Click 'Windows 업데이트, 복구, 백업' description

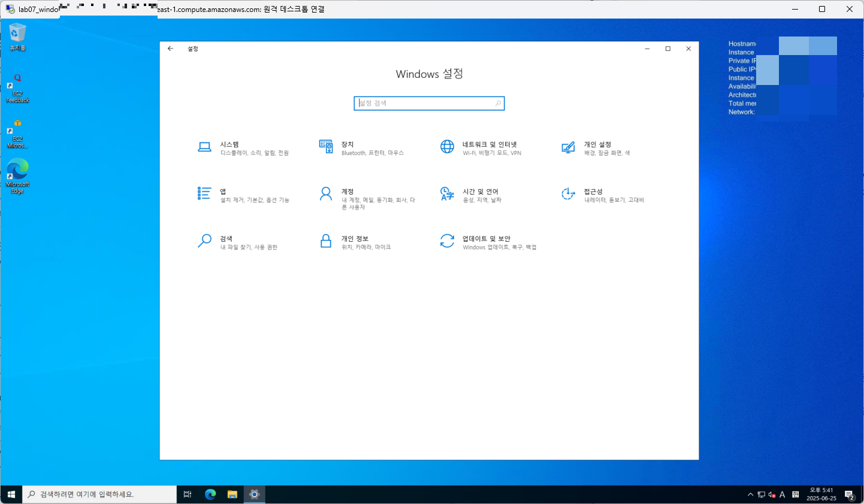tap(500, 247)
